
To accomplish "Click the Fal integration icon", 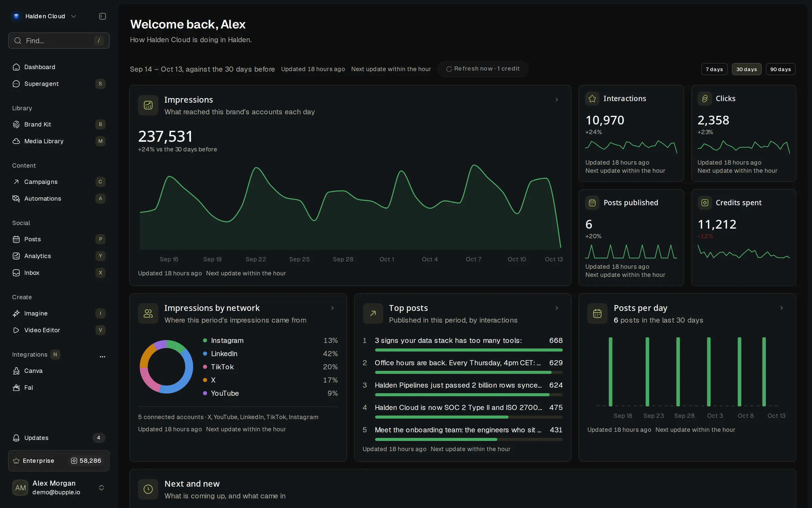I will point(16,387).
